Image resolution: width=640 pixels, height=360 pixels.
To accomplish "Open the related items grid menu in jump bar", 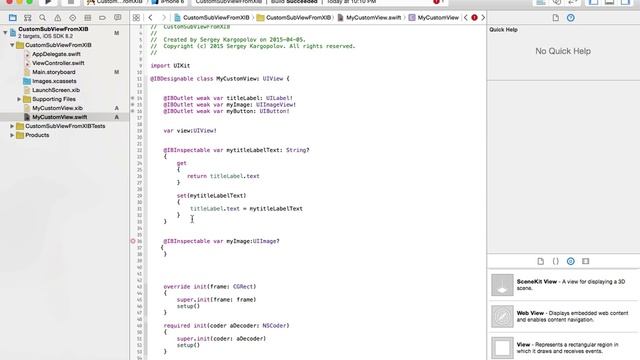I will point(136,18).
